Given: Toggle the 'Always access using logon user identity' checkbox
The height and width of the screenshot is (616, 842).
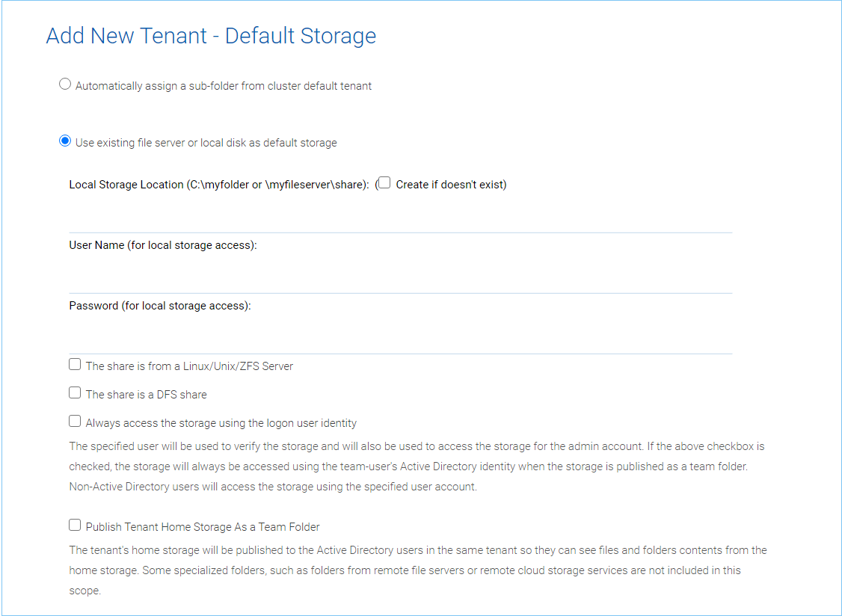Looking at the screenshot, I should coord(75,422).
